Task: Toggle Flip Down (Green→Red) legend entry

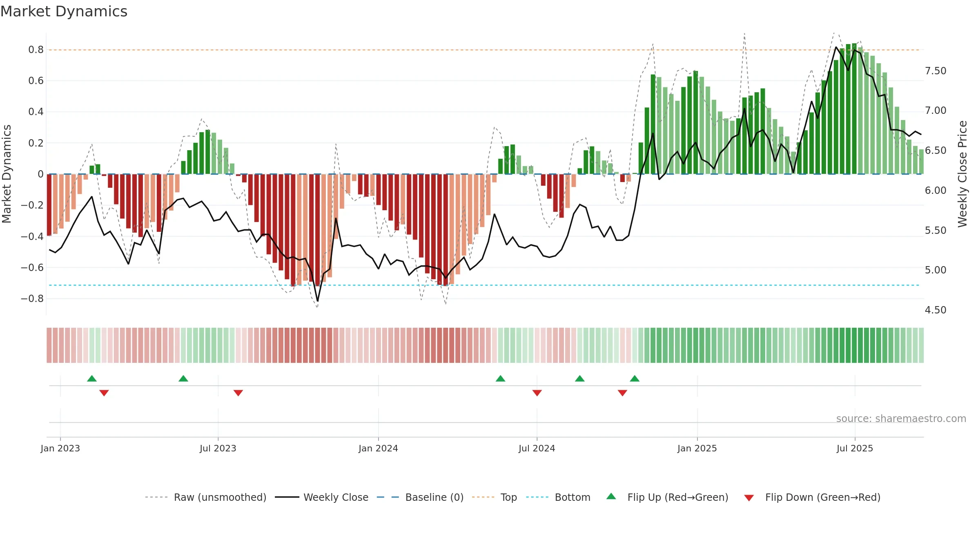Action: tap(812, 497)
